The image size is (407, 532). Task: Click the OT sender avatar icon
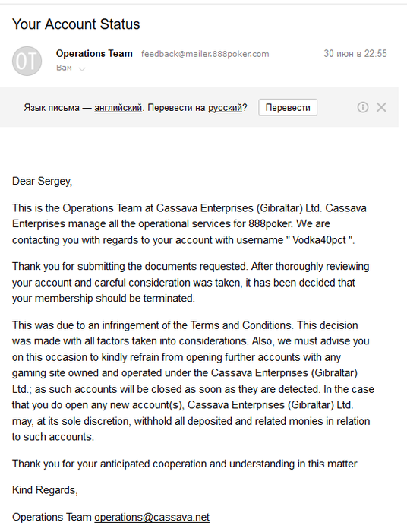[27, 61]
